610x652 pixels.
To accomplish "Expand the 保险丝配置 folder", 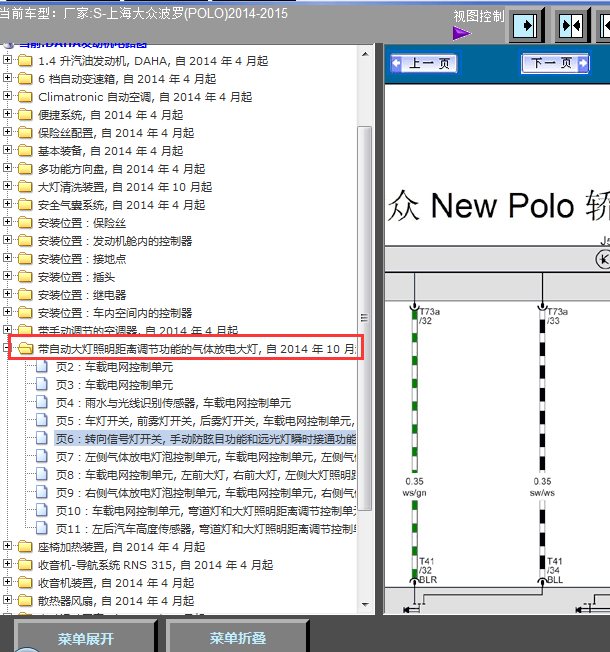I will 7,132.
